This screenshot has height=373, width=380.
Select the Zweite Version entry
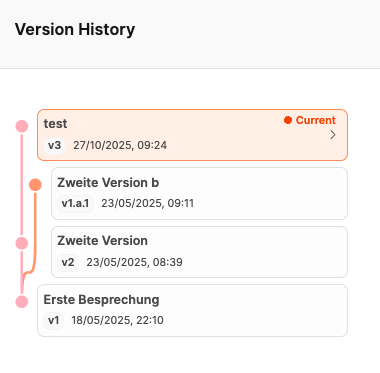click(x=199, y=252)
